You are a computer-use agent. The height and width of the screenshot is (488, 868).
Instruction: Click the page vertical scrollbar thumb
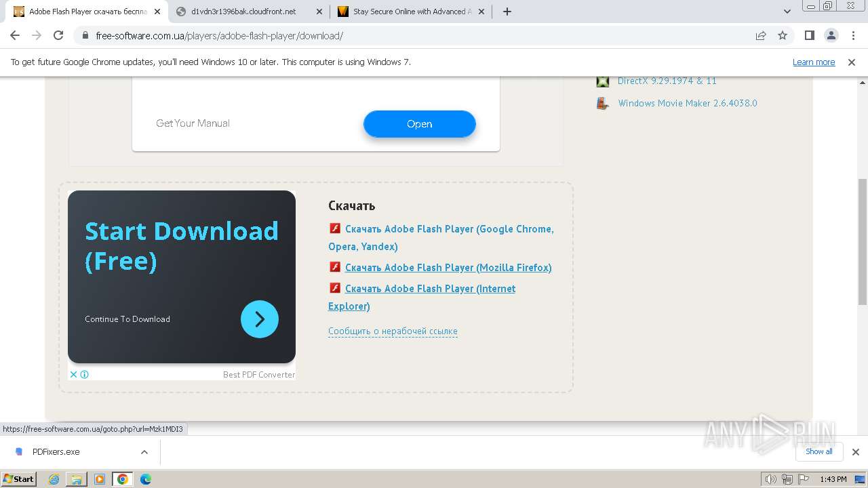pos(862,241)
